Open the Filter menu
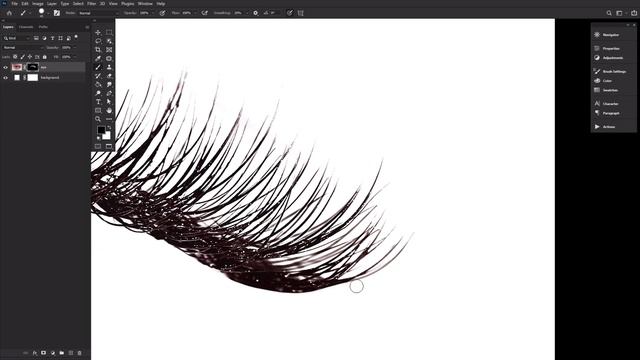This screenshot has height=360, width=640. click(x=91, y=4)
